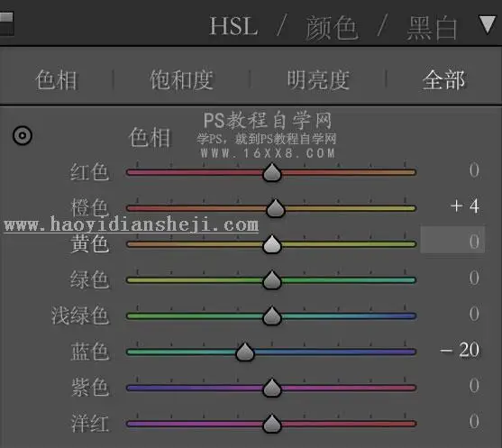Click the 蓝色 slider label
502x448 pixels.
pyautogui.click(x=89, y=352)
